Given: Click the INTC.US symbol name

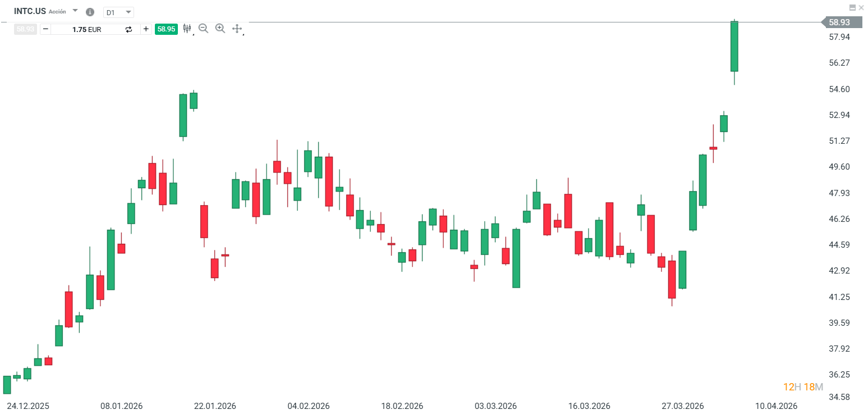Looking at the screenshot, I should tap(30, 11).
